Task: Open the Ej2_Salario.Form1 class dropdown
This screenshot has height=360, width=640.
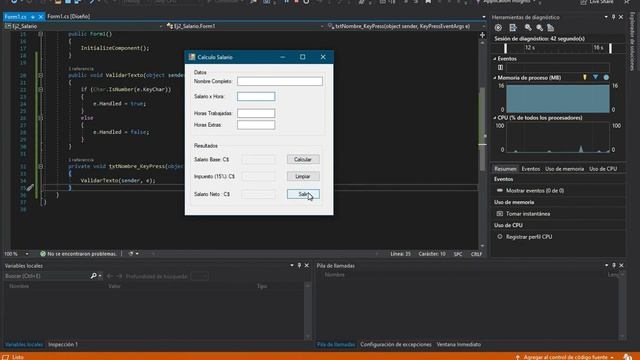Action: 322,26
